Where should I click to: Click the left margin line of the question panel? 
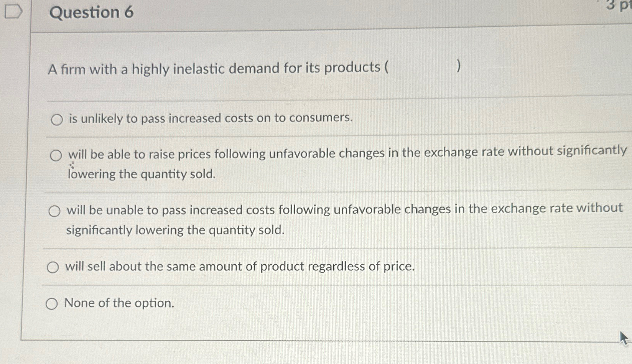point(31,173)
